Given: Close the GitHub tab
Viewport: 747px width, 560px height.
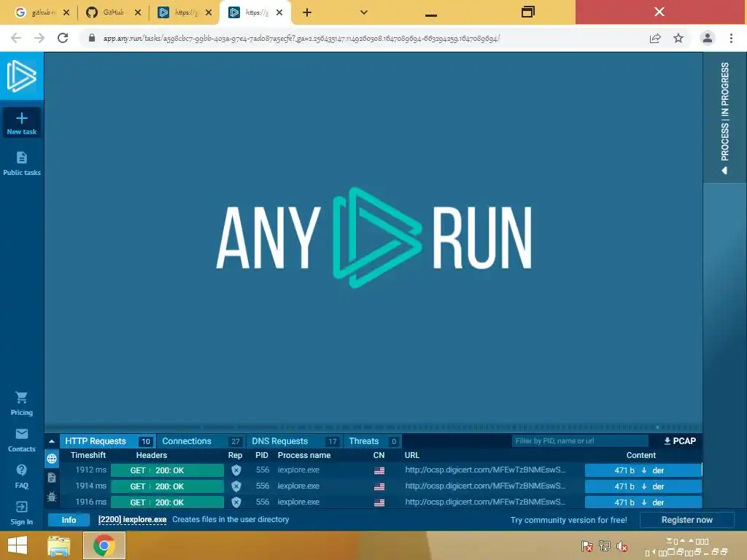Looking at the screenshot, I should 138,12.
